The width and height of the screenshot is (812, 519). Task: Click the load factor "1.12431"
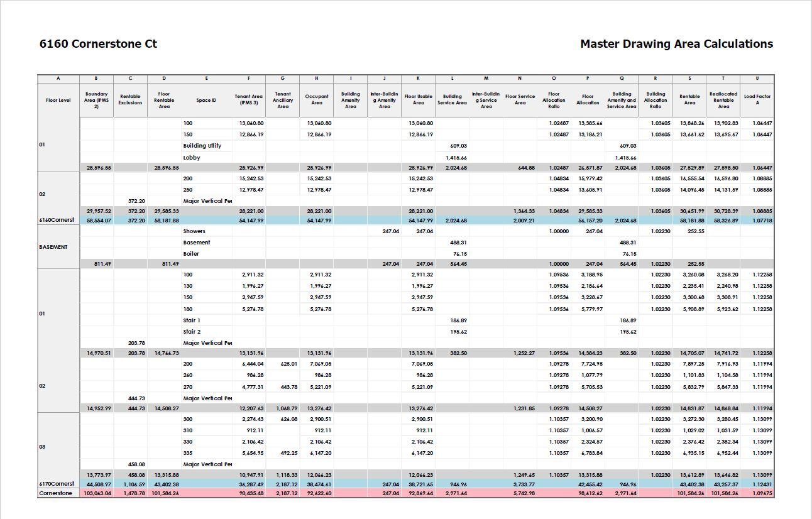[x=762, y=484]
